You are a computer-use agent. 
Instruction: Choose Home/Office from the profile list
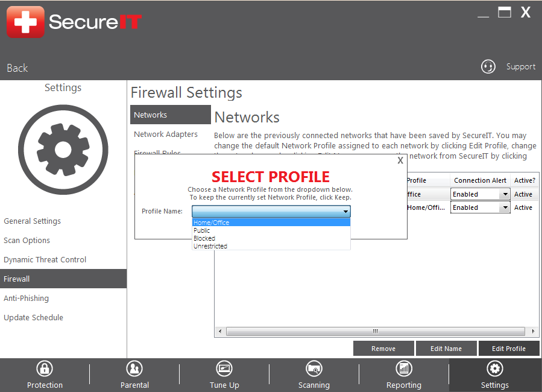coord(271,223)
